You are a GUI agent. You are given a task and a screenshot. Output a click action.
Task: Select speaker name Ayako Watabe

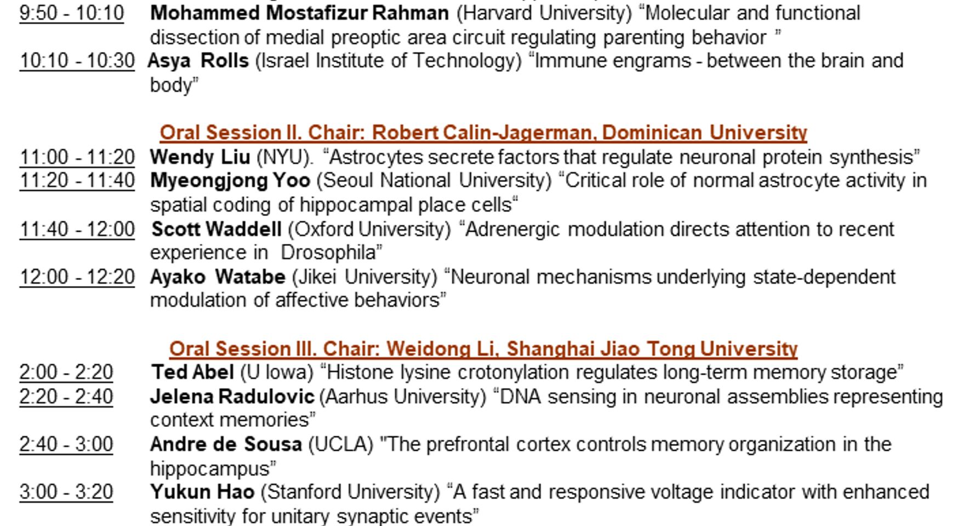tap(218, 277)
